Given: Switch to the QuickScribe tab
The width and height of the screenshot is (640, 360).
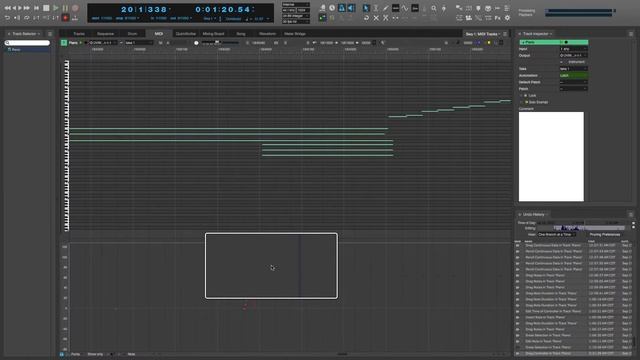Looking at the screenshot, I should tap(186, 34).
